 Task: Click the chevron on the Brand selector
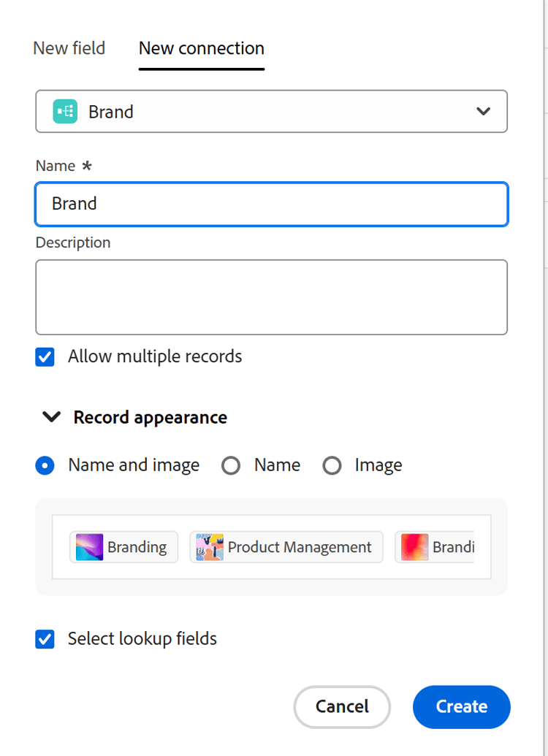[483, 111]
